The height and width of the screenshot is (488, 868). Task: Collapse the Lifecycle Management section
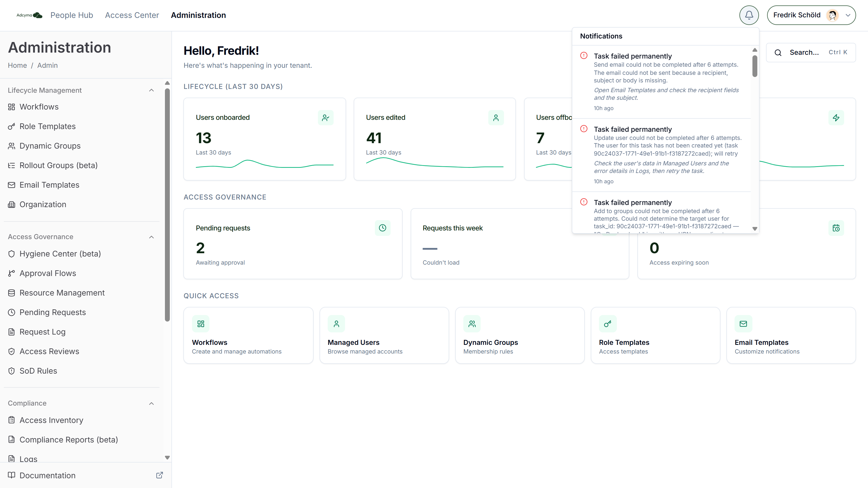[x=151, y=90]
